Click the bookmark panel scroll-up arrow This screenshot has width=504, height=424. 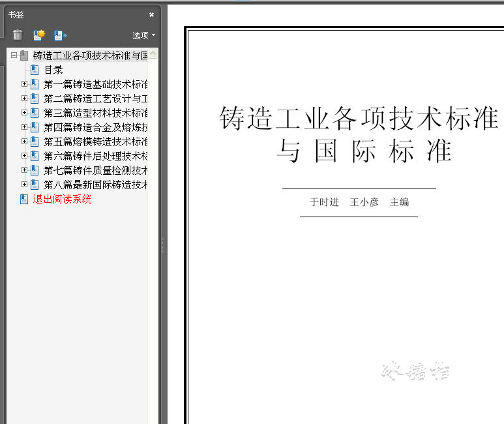(x=153, y=53)
